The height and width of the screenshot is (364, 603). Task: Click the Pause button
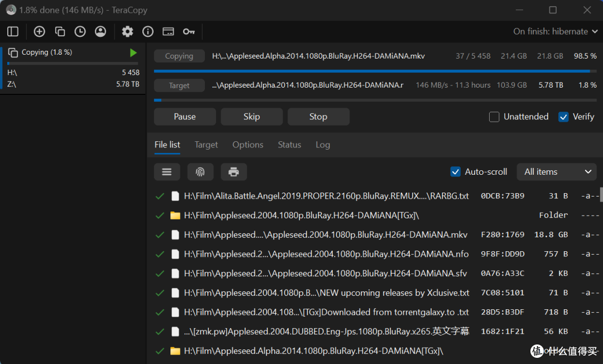coord(185,117)
